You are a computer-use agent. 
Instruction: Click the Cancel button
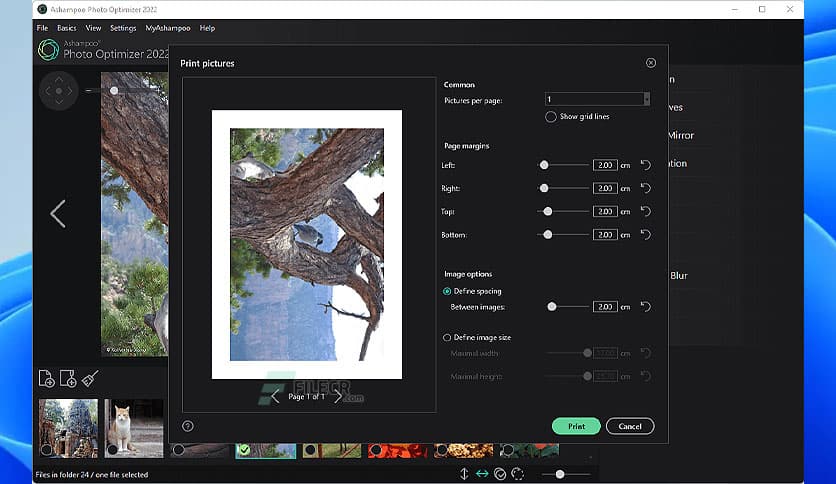tap(630, 426)
